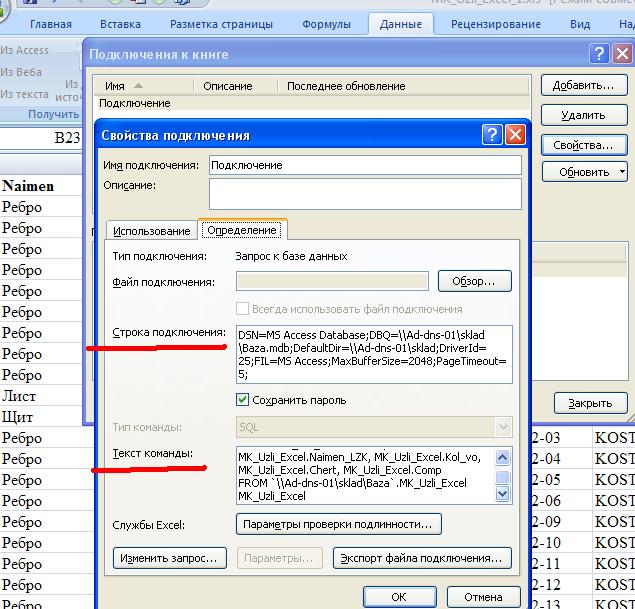Select the Naimen header cell
Screen dimensions: 635x609
tap(40, 186)
